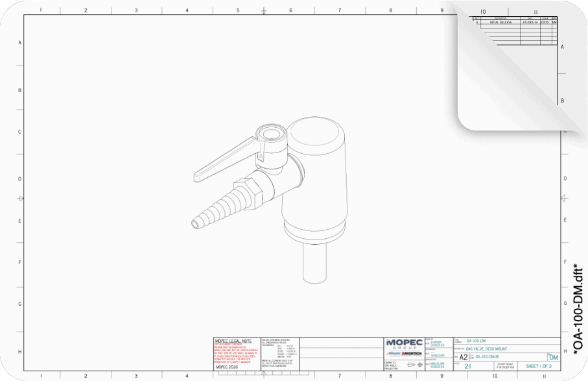Image resolution: width=588 pixels, height=381 pixels.
Task: Click the A2 sheet size symbol
Action: click(463, 357)
